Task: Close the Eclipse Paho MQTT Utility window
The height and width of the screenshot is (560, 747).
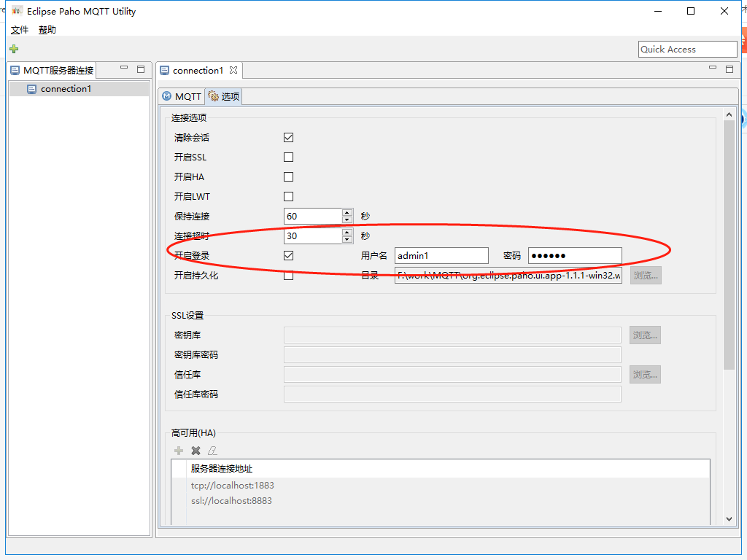Action: (x=724, y=11)
